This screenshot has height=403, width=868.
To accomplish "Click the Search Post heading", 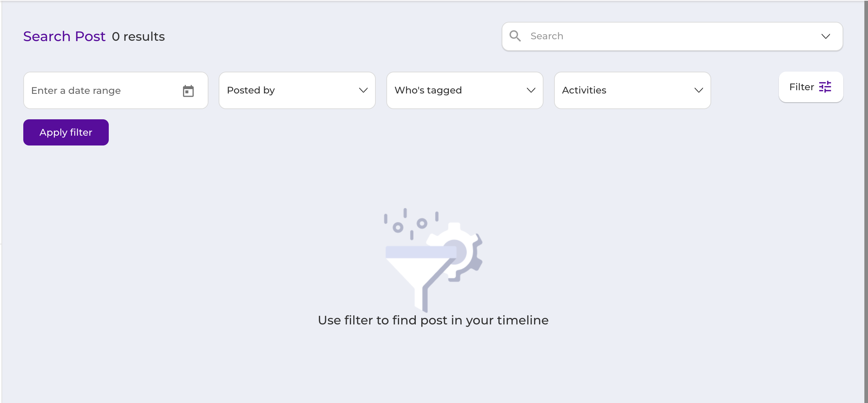I will pyautogui.click(x=64, y=36).
